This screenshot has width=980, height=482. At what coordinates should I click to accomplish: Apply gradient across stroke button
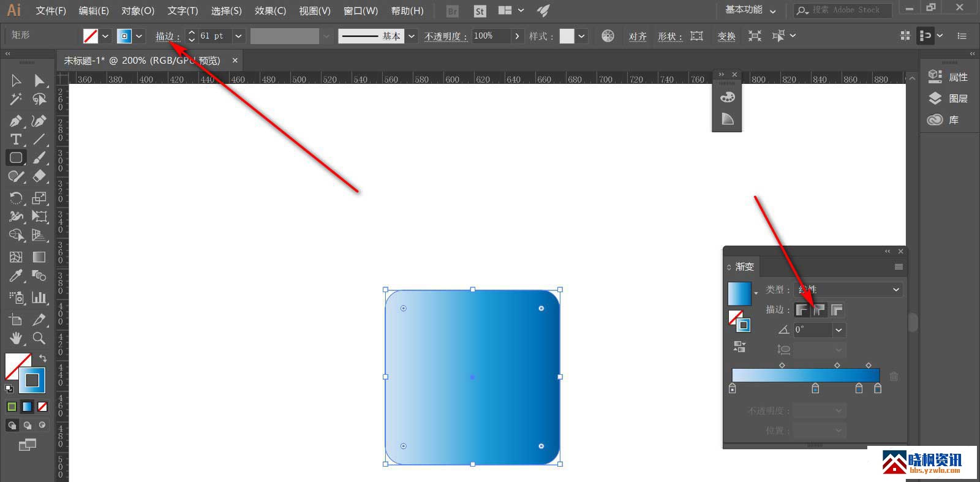point(837,310)
